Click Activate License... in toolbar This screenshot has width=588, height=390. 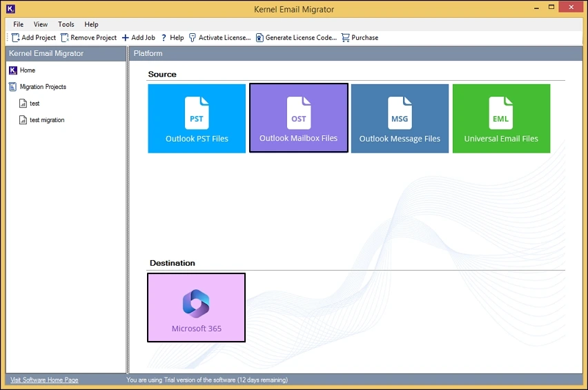(224, 37)
